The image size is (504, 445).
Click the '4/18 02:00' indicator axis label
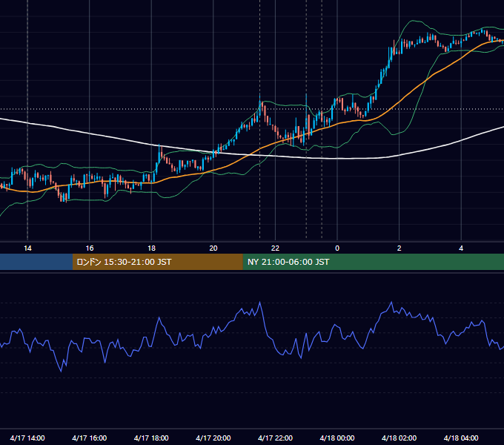[x=399, y=438]
